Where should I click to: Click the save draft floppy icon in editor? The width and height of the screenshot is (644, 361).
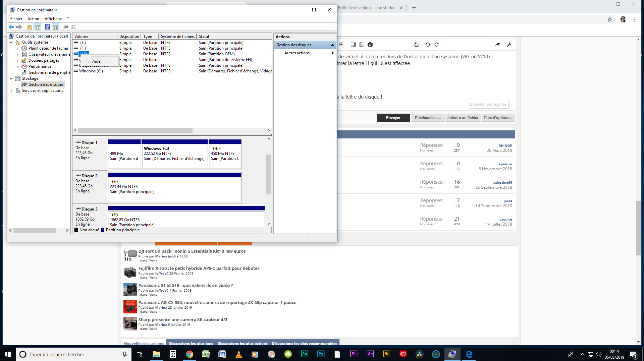pyautogui.click(x=416, y=45)
